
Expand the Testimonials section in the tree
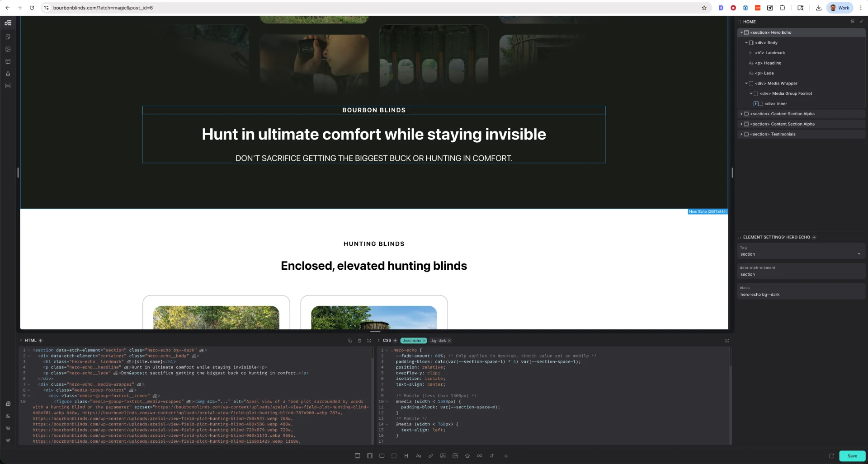pyautogui.click(x=741, y=134)
